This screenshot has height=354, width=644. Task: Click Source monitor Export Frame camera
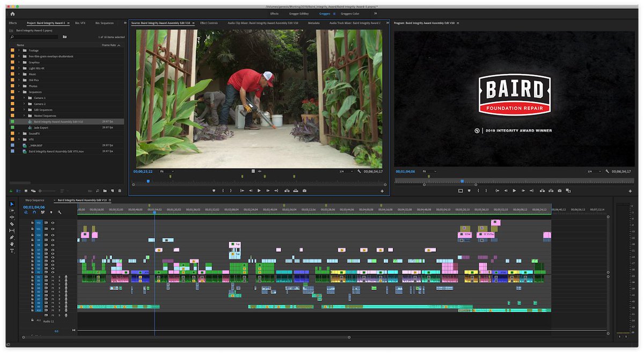[x=304, y=191]
